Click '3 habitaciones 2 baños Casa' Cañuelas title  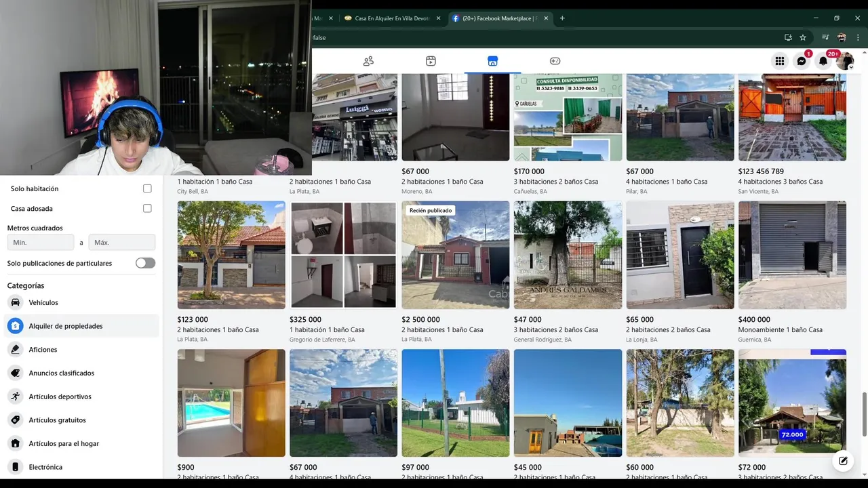556,182
